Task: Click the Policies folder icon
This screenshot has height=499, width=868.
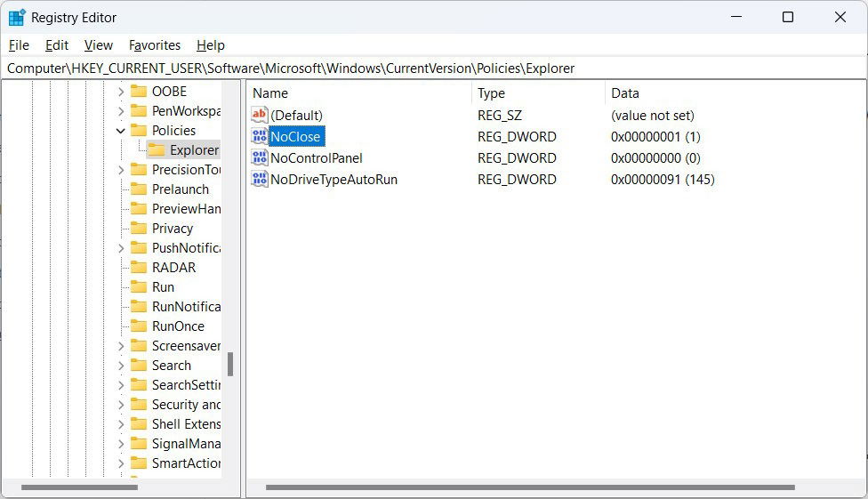Action: pyautogui.click(x=139, y=130)
